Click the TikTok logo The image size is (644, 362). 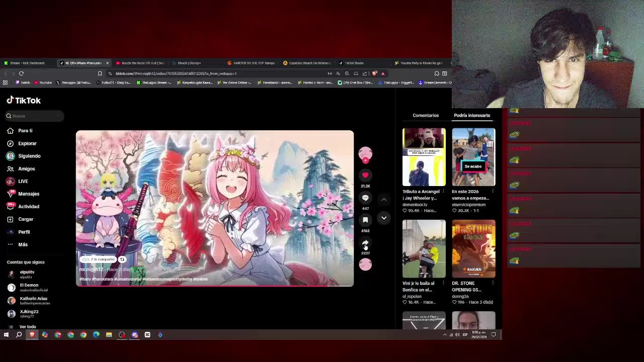coord(24,101)
